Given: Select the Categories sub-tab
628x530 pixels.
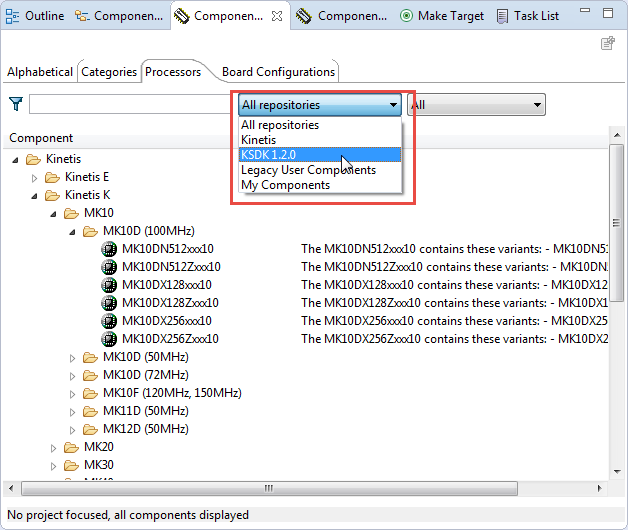Looking at the screenshot, I should (x=109, y=72).
